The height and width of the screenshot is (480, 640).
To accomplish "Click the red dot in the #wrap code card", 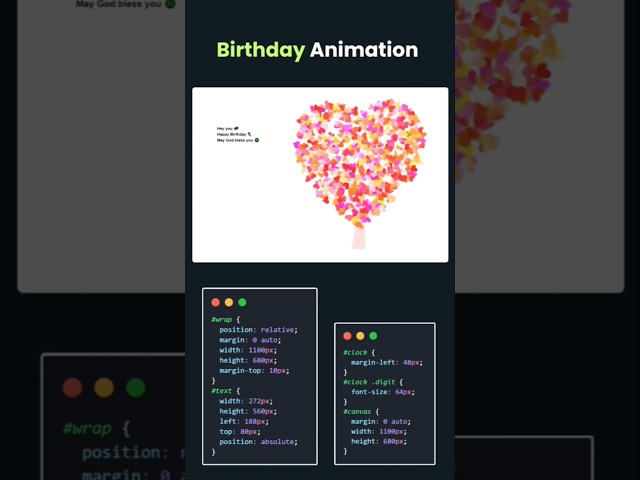I will click(x=216, y=302).
